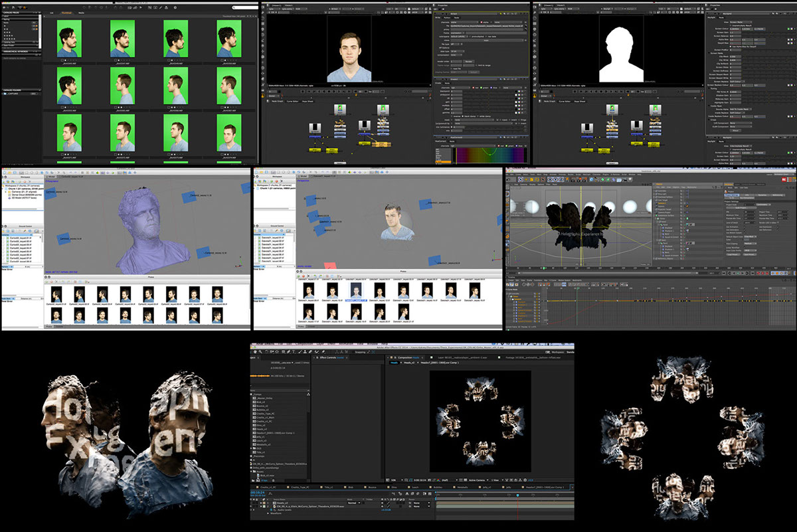
Task: Open After Effects Help menu
Action: pyautogui.click(x=385, y=343)
